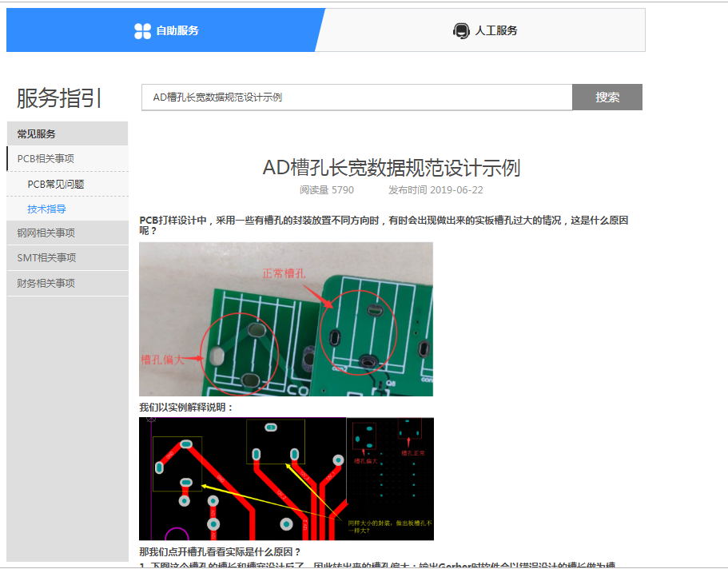Open the black PCB layout screenshot
The height and width of the screenshot is (573, 728).
pos(286,478)
